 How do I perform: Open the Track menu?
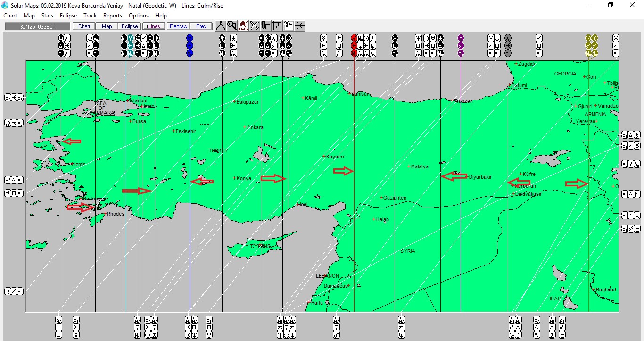(90, 16)
